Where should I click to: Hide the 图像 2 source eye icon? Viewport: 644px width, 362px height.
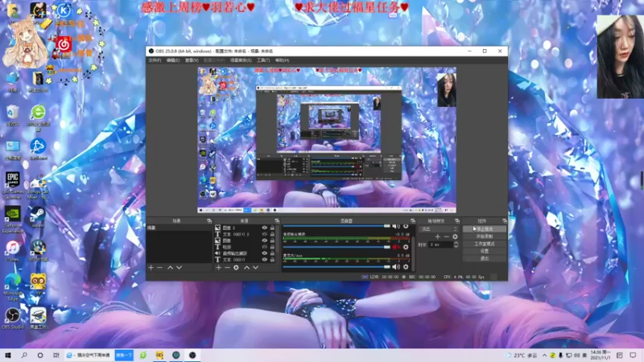265,228
